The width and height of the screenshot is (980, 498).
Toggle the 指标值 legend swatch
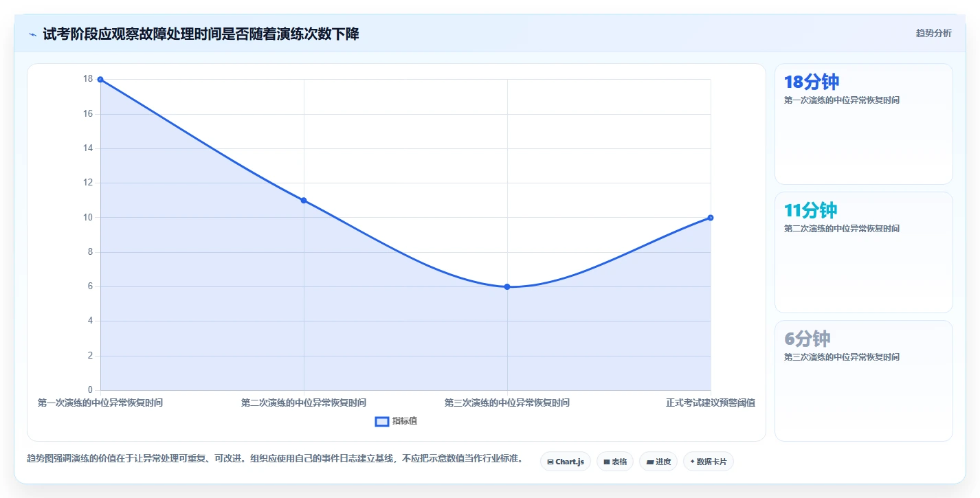(382, 421)
